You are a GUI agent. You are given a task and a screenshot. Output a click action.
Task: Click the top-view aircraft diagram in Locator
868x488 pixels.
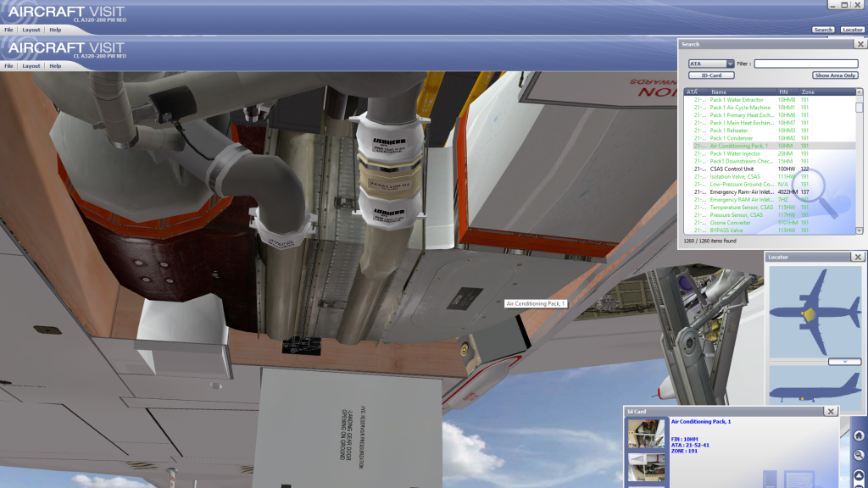pos(815,312)
